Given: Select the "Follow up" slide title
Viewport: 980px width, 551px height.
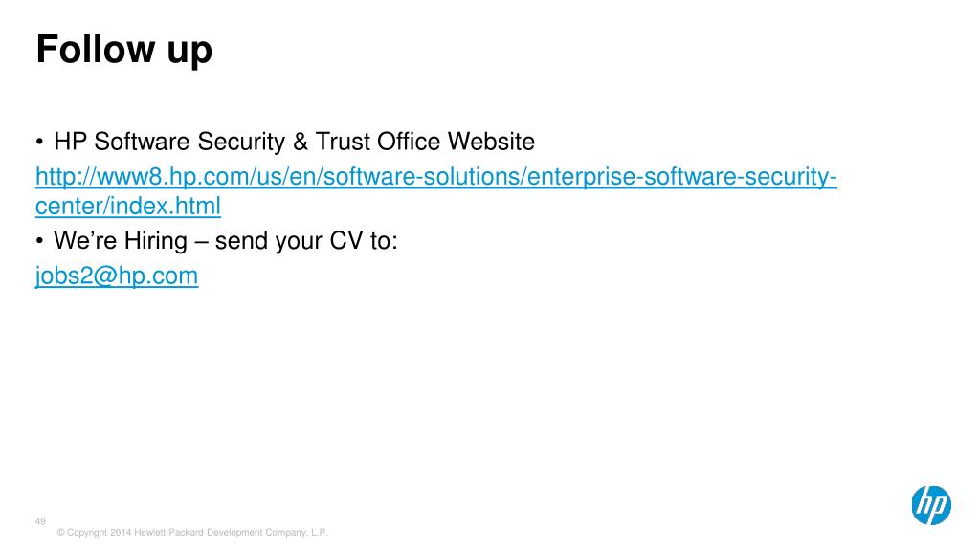Looking at the screenshot, I should [x=124, y=49].
